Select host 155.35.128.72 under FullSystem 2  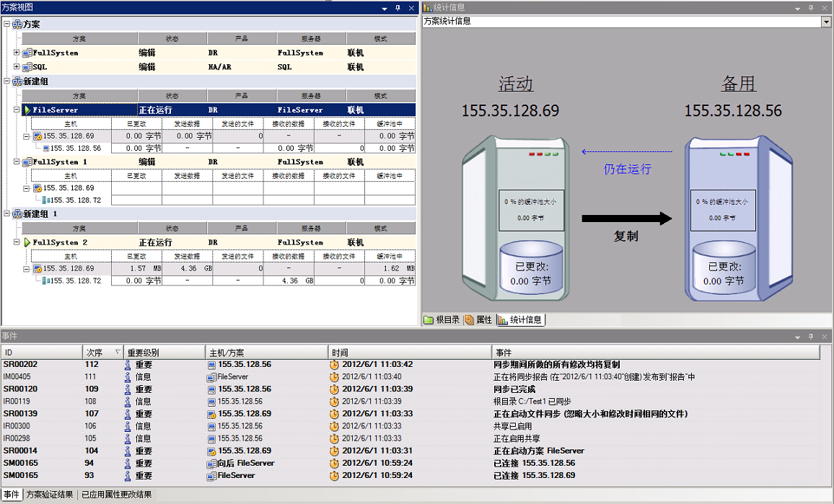point(75,280)
